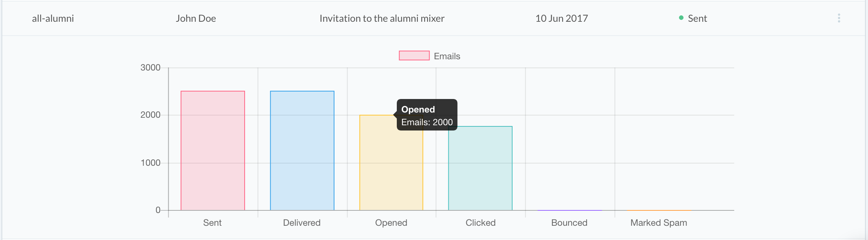The image size is (868, 240).
Task: Click the teal Clicked bar
Action: (x=480, y=168)
